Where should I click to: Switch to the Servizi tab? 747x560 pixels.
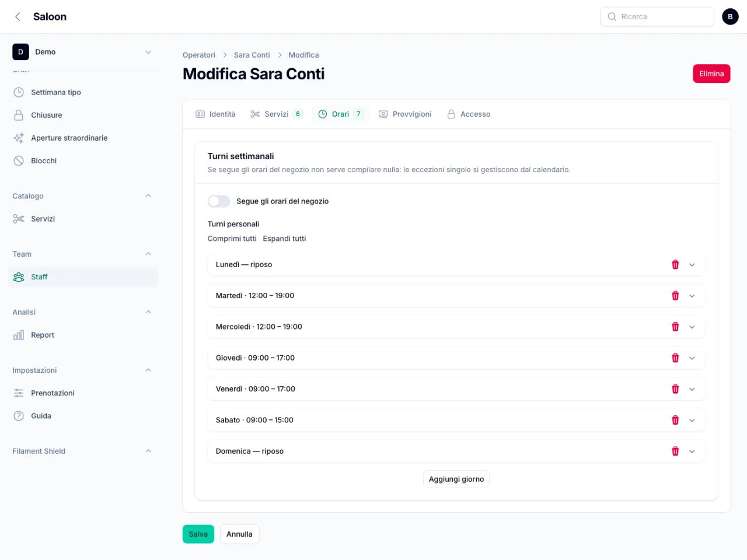[x=276, y=114]
